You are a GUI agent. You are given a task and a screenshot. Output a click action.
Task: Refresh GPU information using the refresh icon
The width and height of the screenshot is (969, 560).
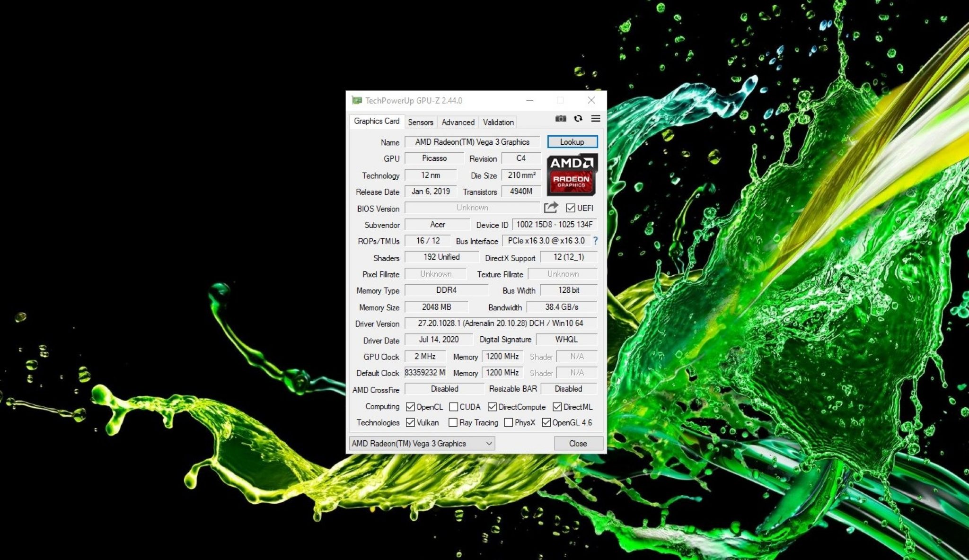point(578,119)
